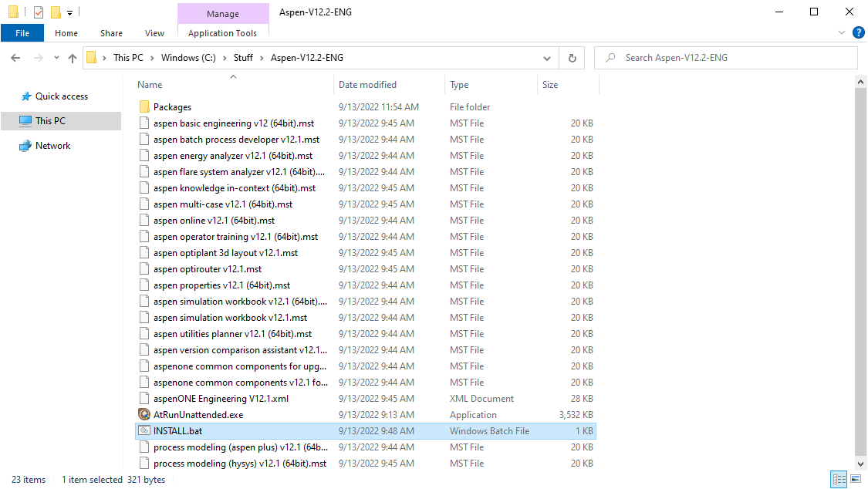Sort files by Date modified column
This screenshot has width=868, height=489.
tap(367, 85)
